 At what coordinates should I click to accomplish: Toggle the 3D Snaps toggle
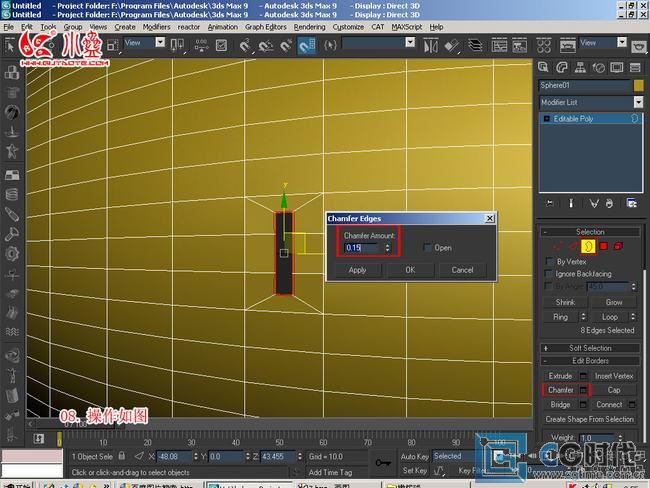(245, 45)
